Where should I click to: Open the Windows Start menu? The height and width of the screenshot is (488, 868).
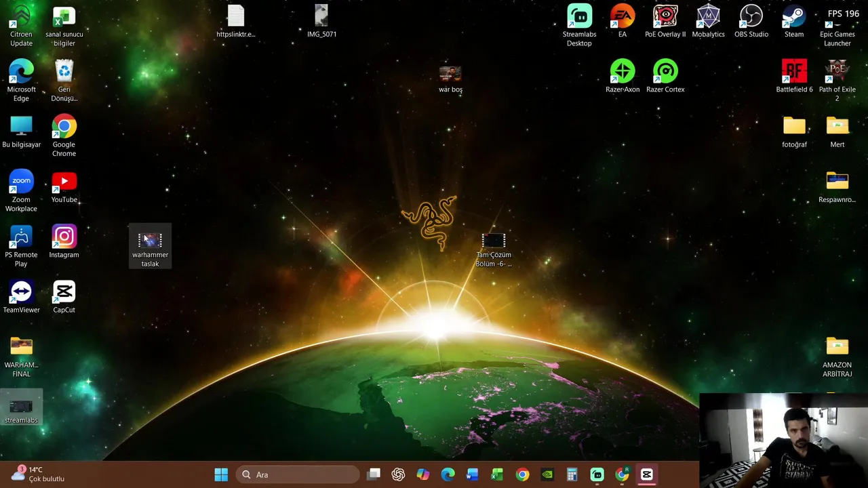click(221, 474)
